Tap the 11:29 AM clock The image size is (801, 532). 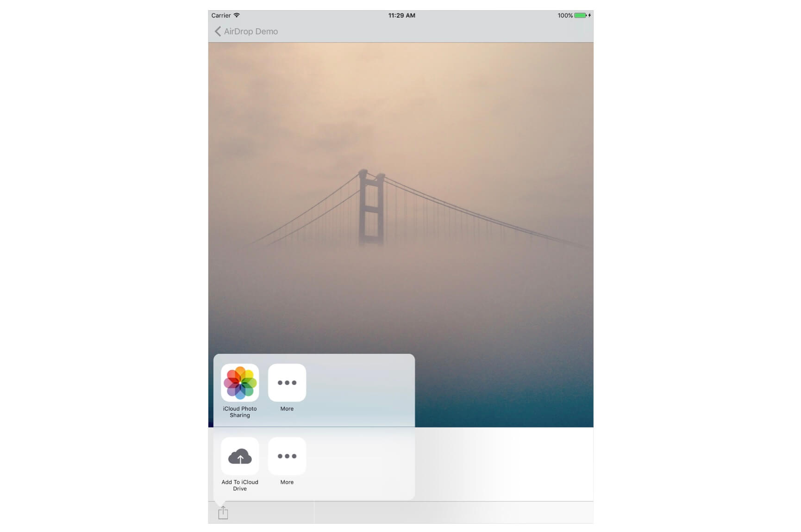(x=401, y=15)
